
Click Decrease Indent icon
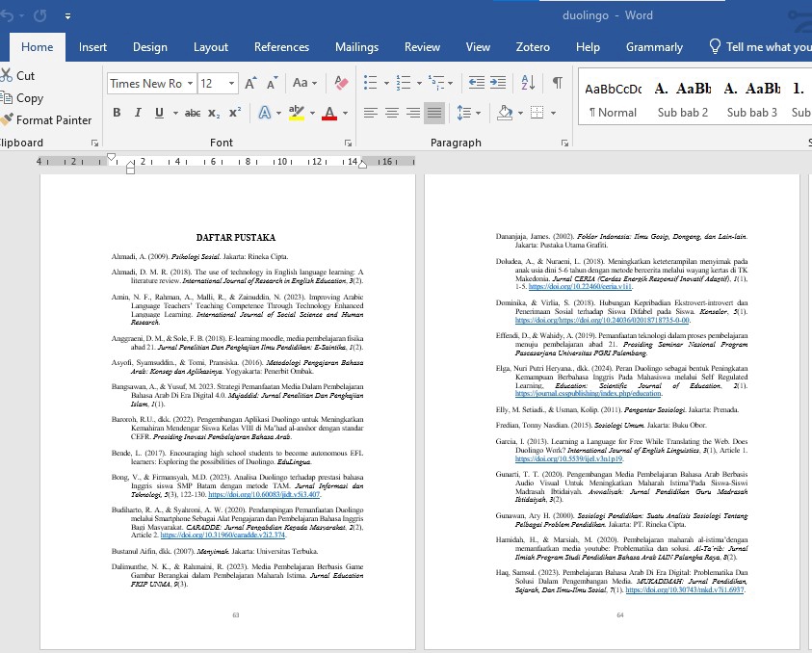coord(477,83)
